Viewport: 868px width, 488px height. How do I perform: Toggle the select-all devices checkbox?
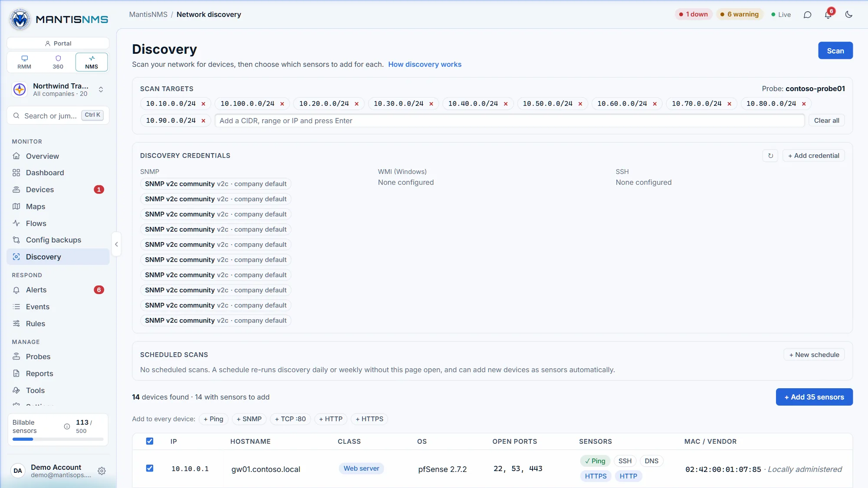click(150, 441)
